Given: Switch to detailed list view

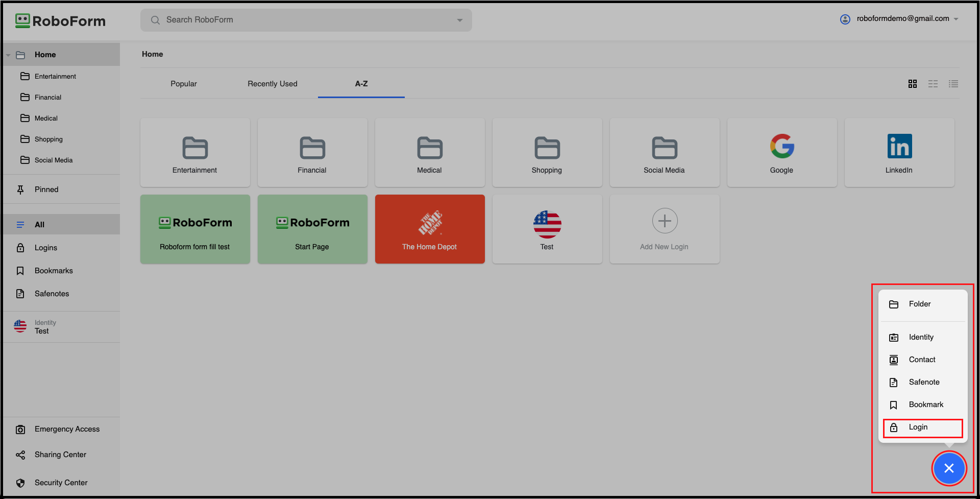Looking at the screenshot, I should (x=953, y=84).
